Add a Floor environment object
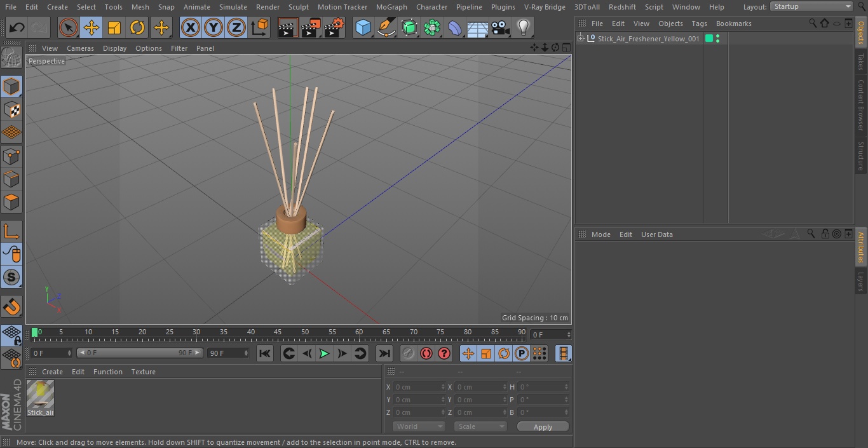 click(x=478, y=27)
